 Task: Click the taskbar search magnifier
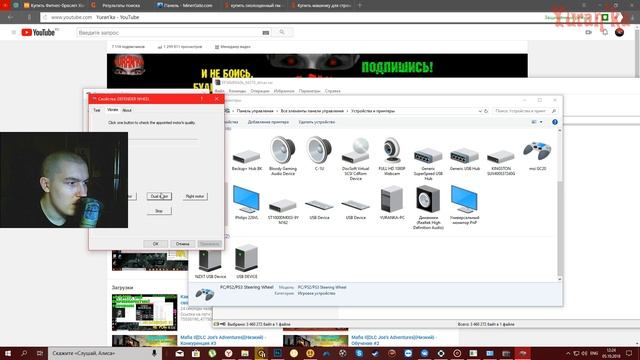[24, 353]
